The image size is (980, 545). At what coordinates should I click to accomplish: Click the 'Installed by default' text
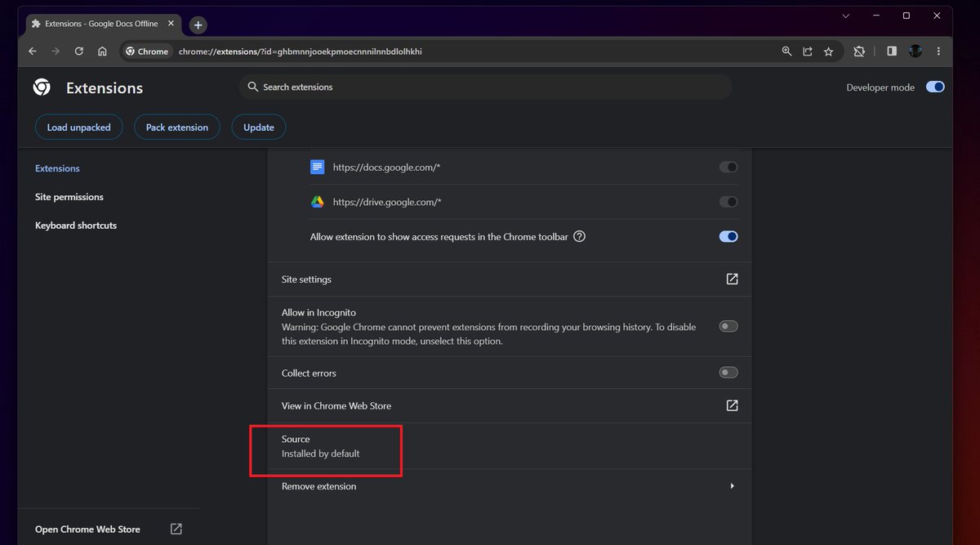[x=320, y=453]
